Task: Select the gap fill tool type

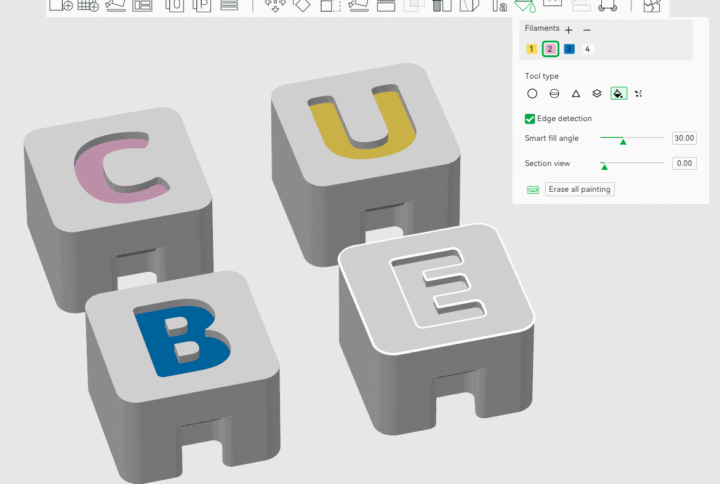Action: click(640, 93)
